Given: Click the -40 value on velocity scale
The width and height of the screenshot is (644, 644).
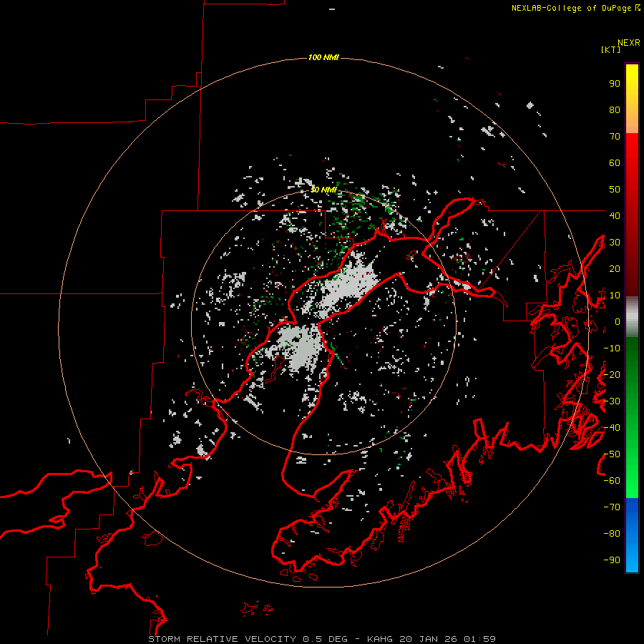Looking at the screenshot, I should (x=612, y=428).
